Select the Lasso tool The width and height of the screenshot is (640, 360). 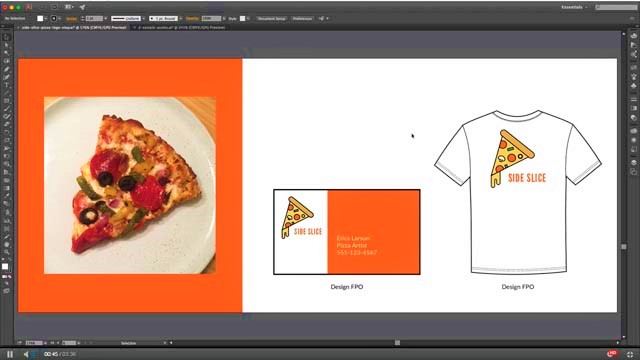click(6, 61)
